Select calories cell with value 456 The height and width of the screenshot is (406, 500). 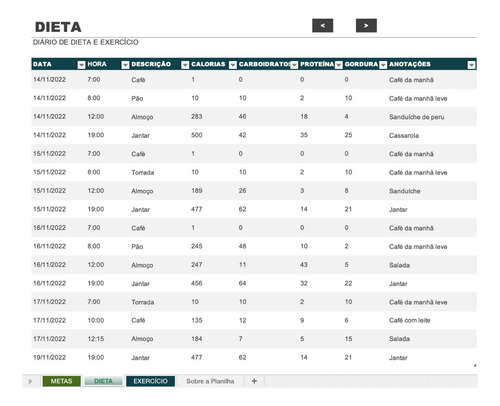coord(197,283)
